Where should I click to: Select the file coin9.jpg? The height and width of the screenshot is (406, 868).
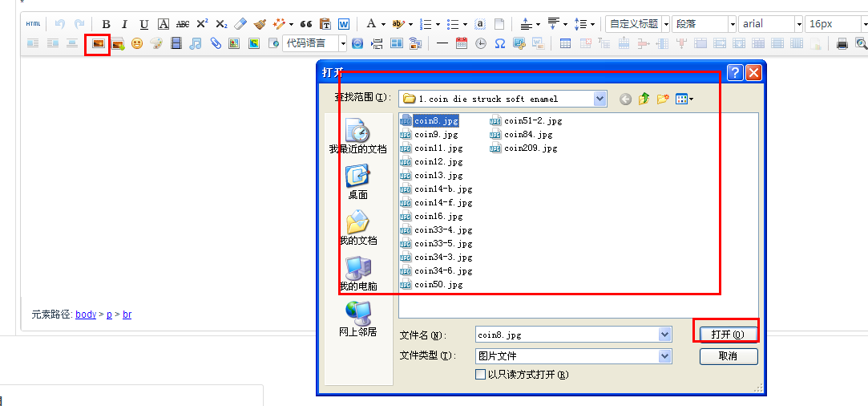(x=429, y=134)
